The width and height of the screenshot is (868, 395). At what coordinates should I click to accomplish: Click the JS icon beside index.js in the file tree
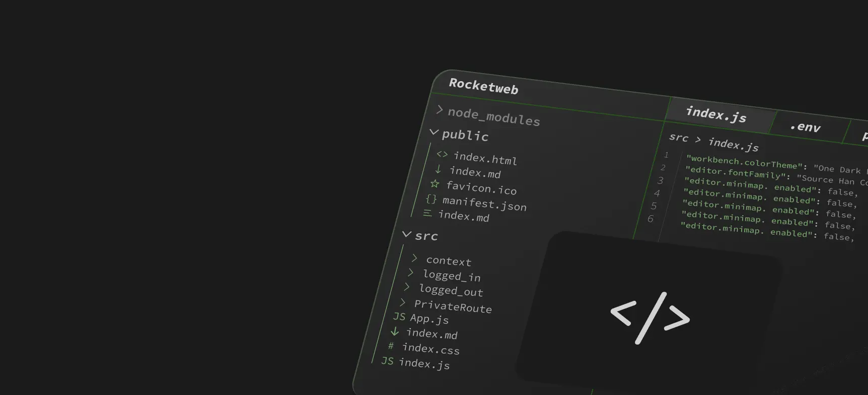point(387,361)
